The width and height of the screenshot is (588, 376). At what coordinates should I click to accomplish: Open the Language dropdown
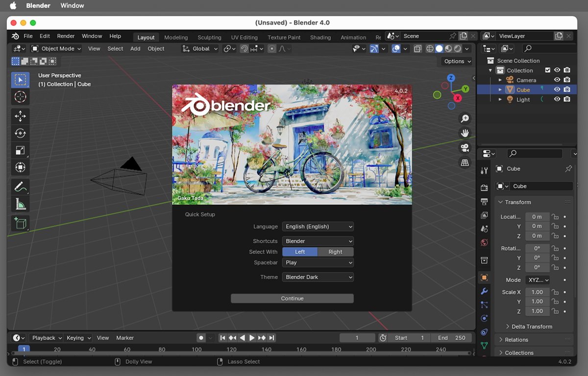click(x=318, y=227)
